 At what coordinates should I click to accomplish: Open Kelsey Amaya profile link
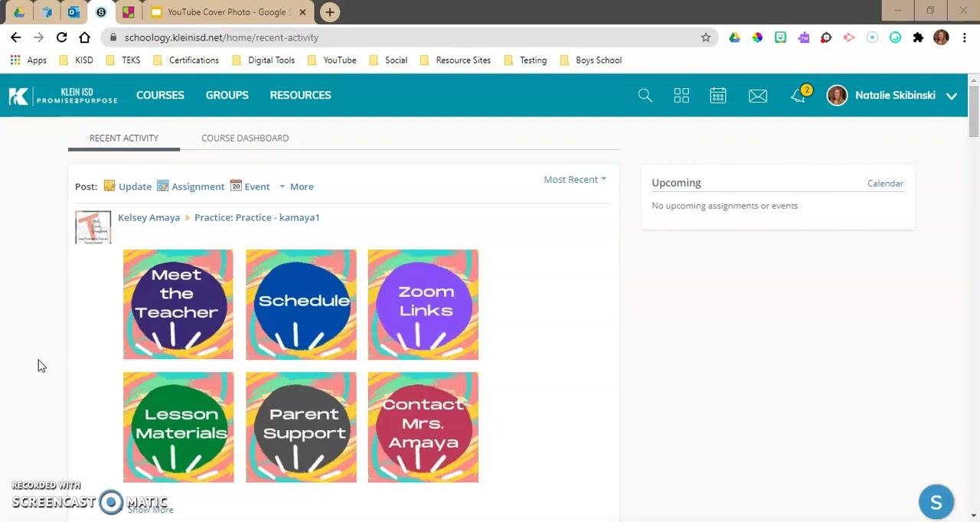(x=149, y=217)
